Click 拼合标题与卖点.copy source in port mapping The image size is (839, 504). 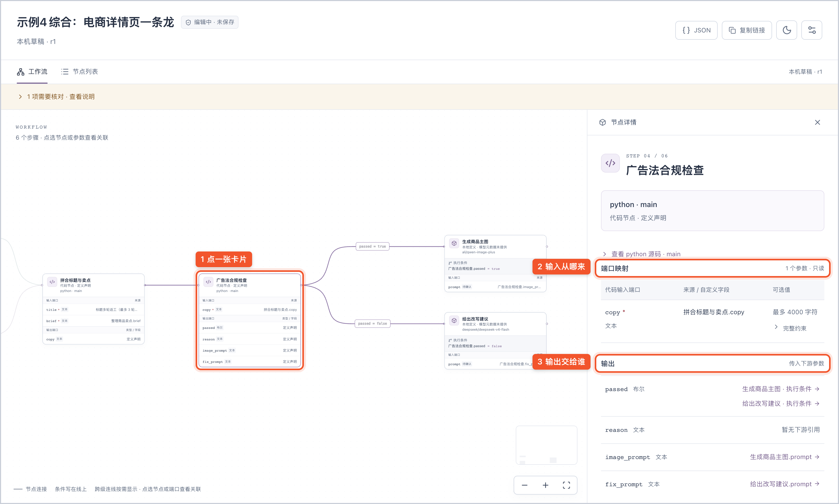click(713, 312)
